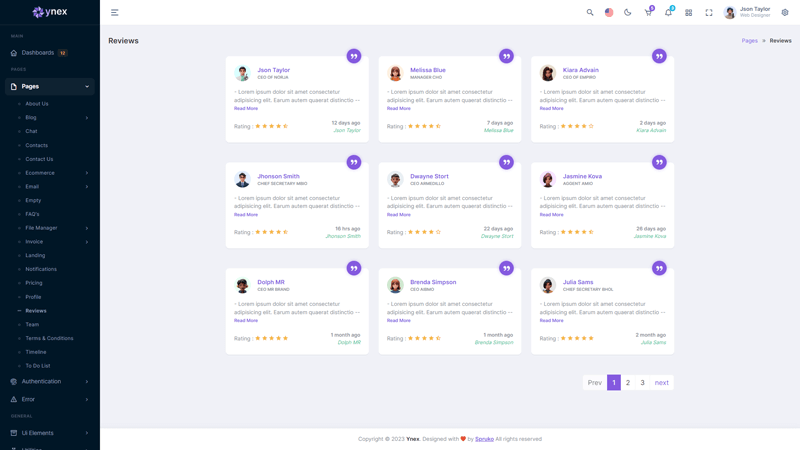
Task: Toggle the sidebar hamburger menu
Action: (115, 13)
